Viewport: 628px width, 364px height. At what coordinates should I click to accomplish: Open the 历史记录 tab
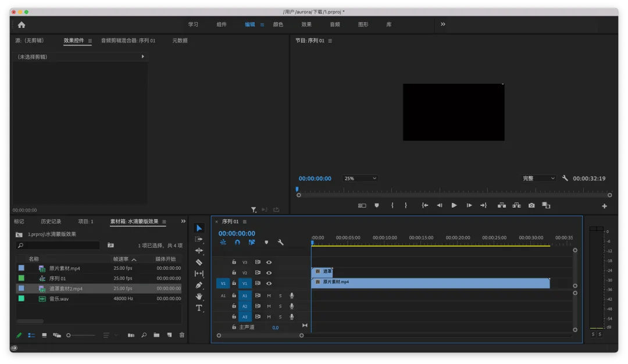51,222
